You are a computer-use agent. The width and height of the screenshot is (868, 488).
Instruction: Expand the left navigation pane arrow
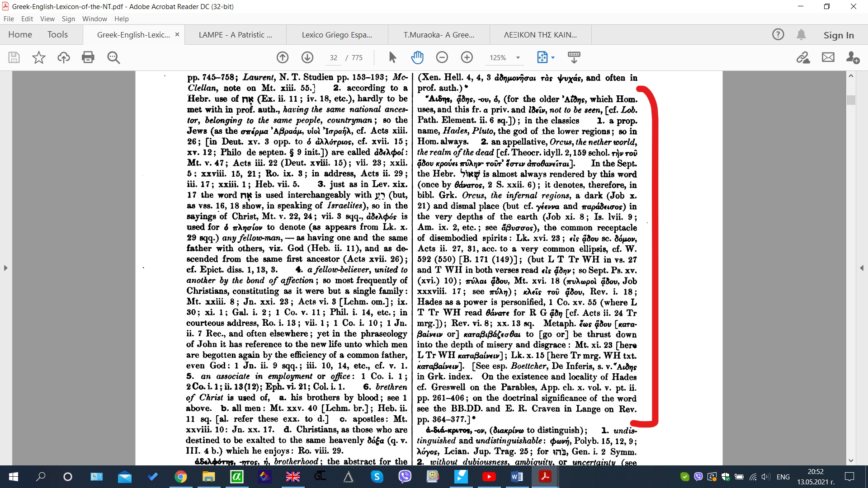coord(5,268)
